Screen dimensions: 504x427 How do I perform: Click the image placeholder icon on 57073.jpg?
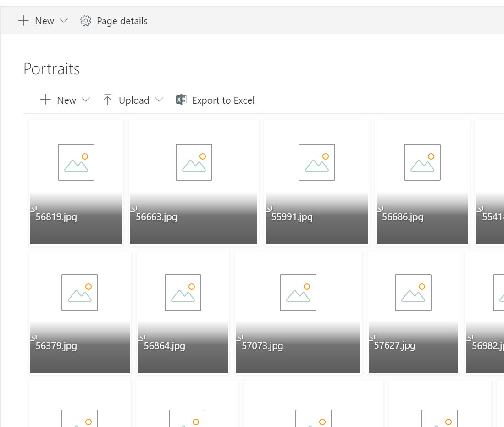click(298, 292)
